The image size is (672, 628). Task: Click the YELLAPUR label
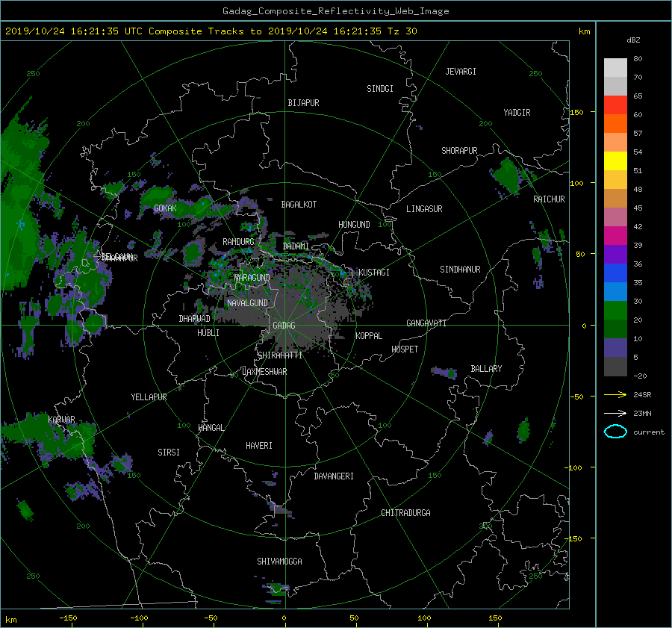[149, 397]
